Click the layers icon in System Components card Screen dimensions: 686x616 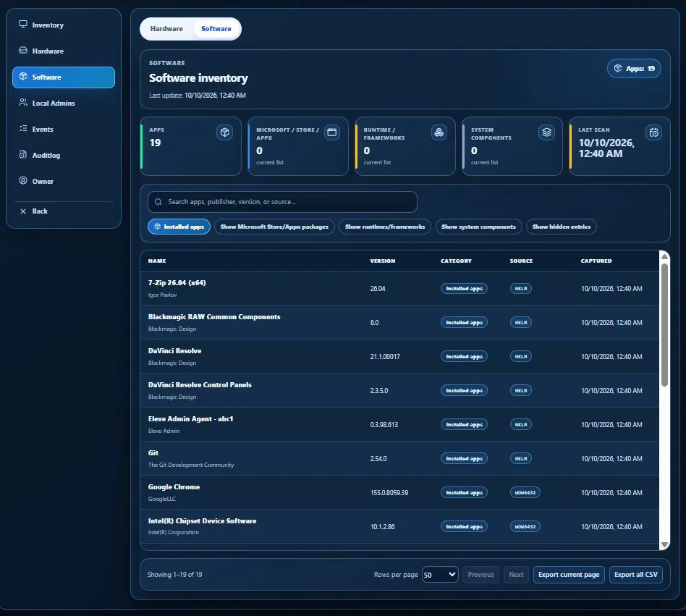pos(546,132)
